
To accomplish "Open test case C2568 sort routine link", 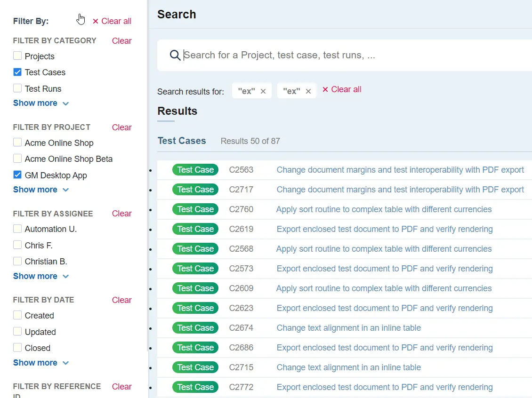I will (x=384, y=249).
